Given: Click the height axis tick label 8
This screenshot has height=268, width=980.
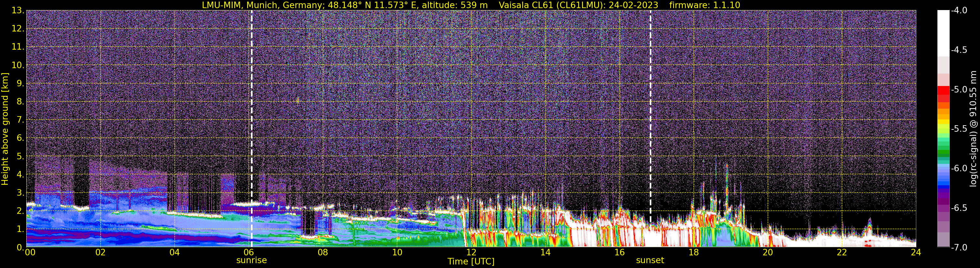Looking at the screenshot, I should click(x=20, y=102).
